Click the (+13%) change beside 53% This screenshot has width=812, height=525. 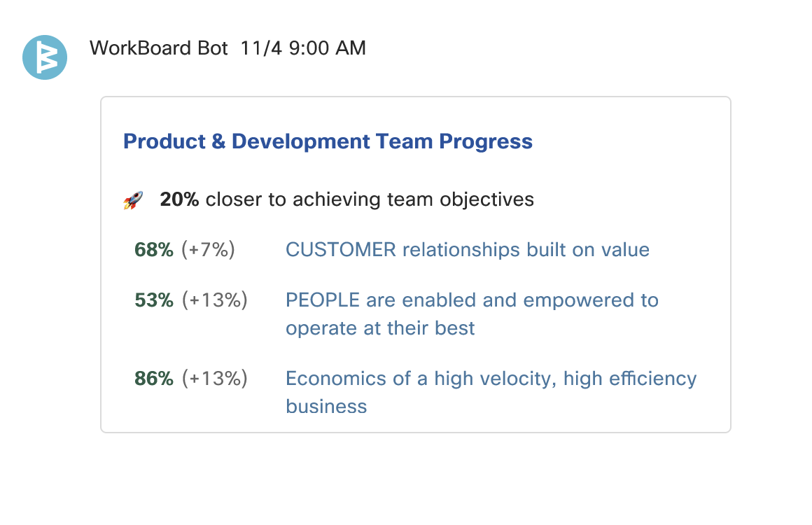click(214, 300)
